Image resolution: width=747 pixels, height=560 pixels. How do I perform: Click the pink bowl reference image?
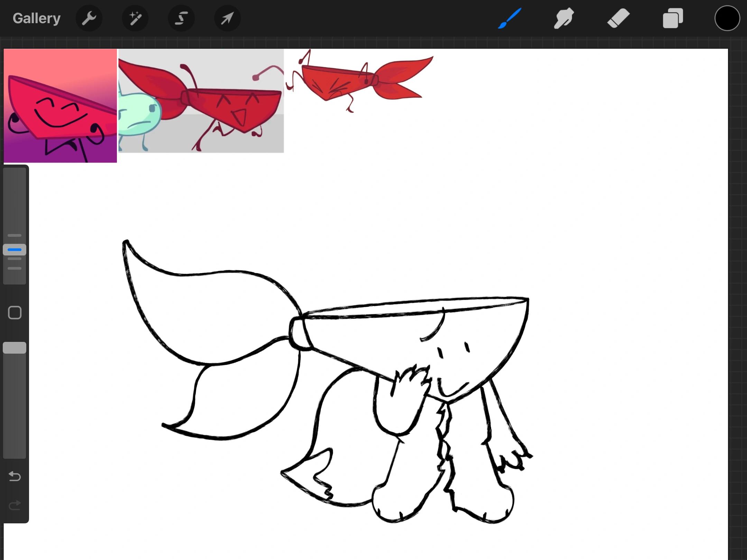pyautogui.click(x=60, y=105)
